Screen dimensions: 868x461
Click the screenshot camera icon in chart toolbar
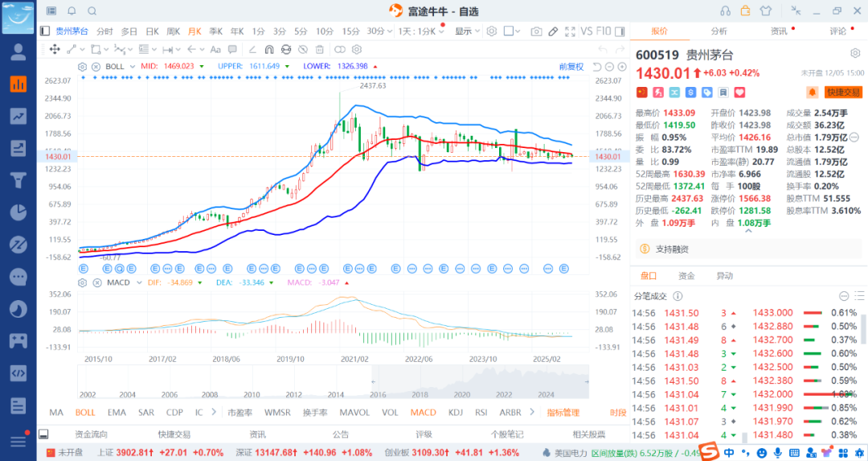tap(536, 31)
